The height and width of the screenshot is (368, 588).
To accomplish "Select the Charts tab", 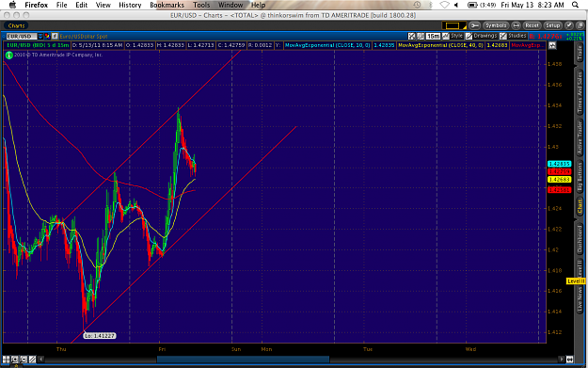I will click(x=16, y=25).
